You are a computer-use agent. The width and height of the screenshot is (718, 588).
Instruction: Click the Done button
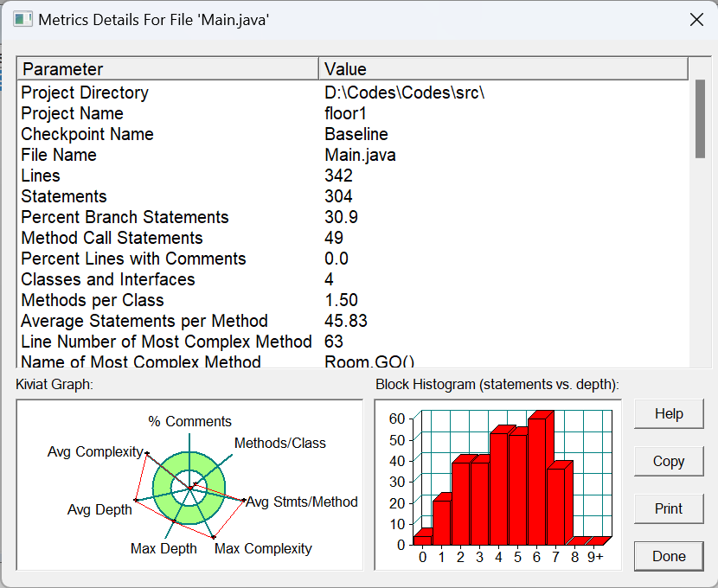coord(669,556)
